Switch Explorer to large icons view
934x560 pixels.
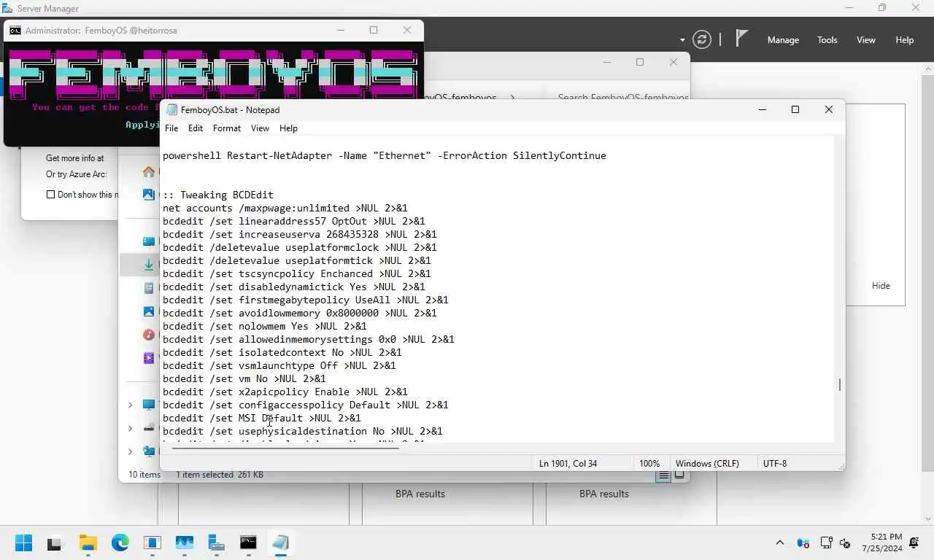coord(679,475)
